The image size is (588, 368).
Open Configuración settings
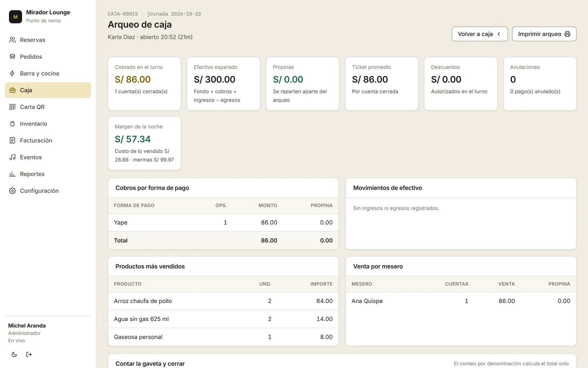tap(48, 191)
